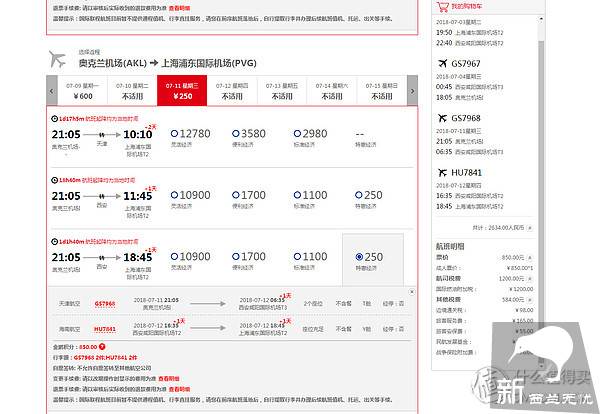This screenshot has width=600, height=414.
Task: Click the ¥1200.00 fuel surcharge amount
Action: pyautogui.click(x=521, y=289)
